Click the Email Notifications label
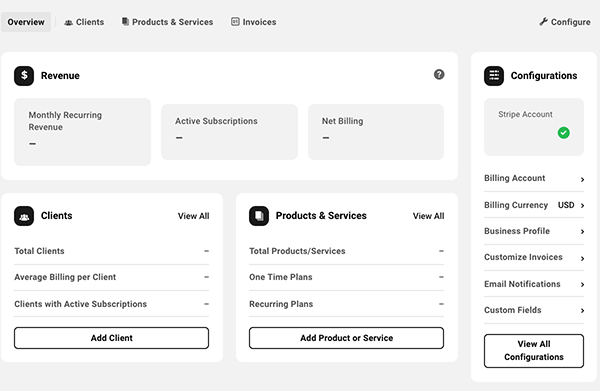Screen dimensions: 600x391 click(x=522, y=284)
